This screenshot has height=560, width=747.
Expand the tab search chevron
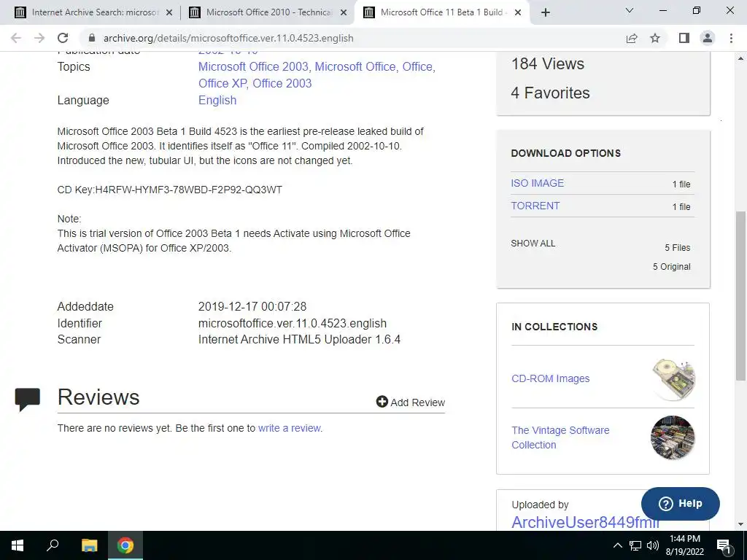[630, 10]
